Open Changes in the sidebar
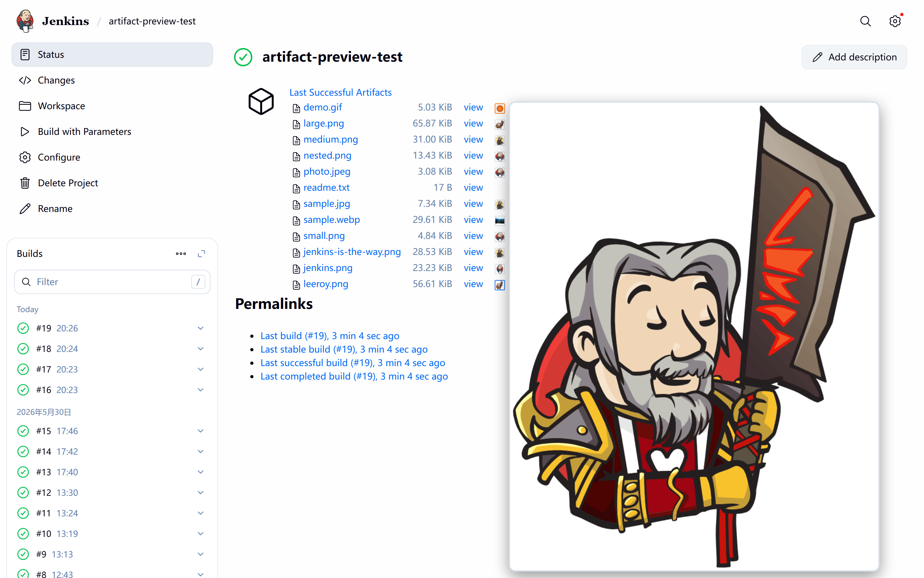This screenshot has height=578, width=924. [112, 80]
